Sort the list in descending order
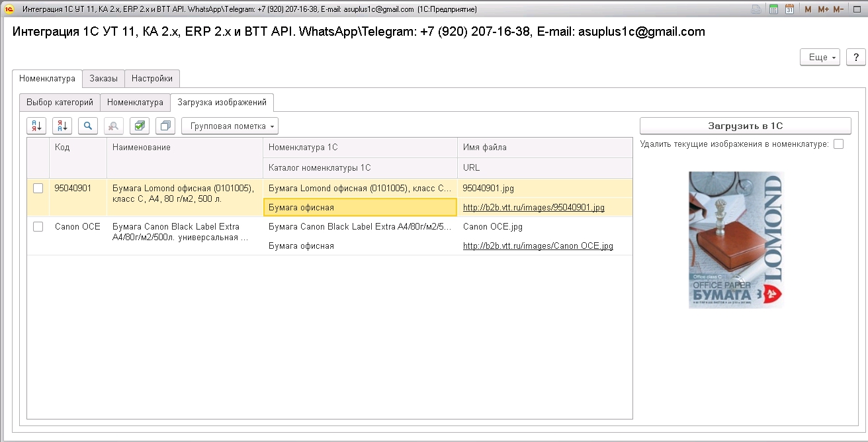The height and width of the screenshot is (442, 868). coord(62,126)
